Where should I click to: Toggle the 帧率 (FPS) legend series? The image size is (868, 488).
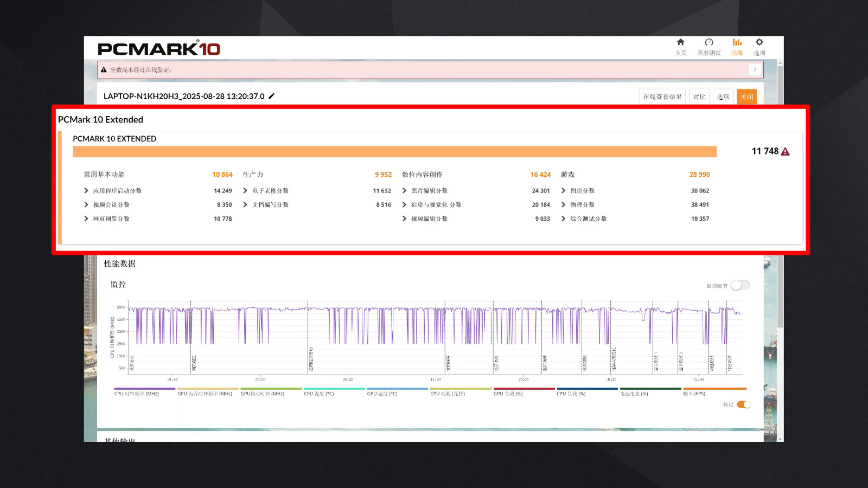coord(714,392)
